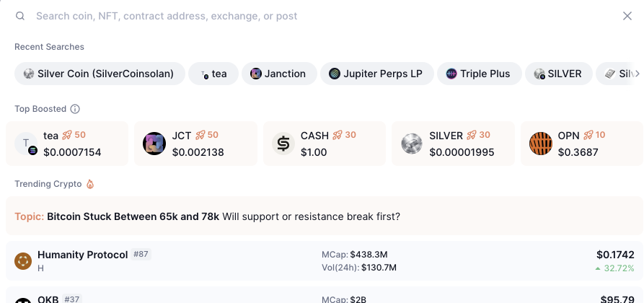Click the rocket boost icon next to tea
This screenshot has width=644, height=303.
pos(66,135)
